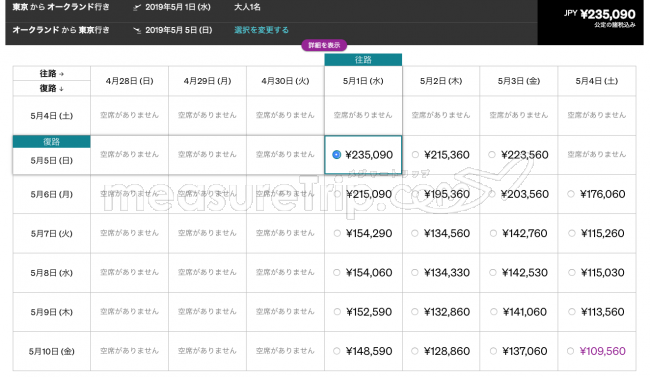
Task: Choose the ¥134,560 fare
Action: click(415, 233)
